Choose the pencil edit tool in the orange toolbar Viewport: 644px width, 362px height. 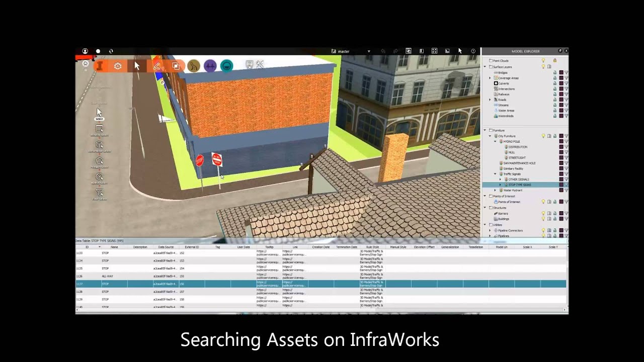pos(156,66)
